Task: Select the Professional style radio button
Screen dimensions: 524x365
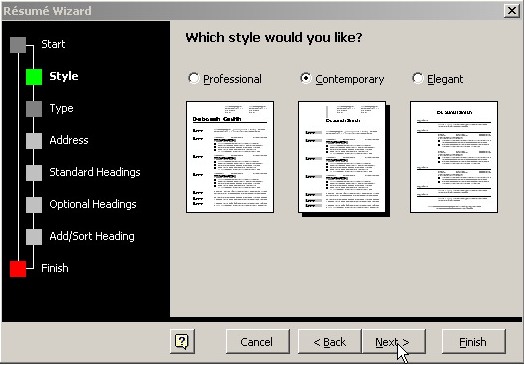Action: coord(194,79)
